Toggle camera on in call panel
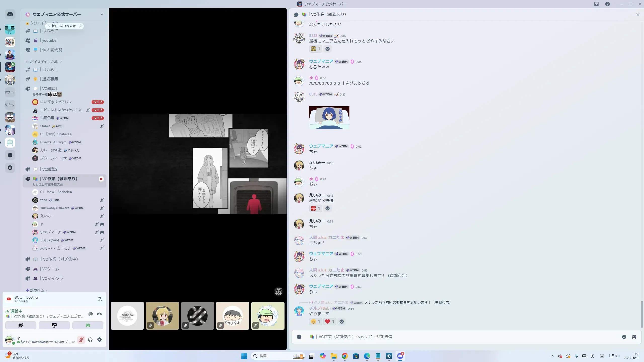644x362 pixels. click(21, 325)
